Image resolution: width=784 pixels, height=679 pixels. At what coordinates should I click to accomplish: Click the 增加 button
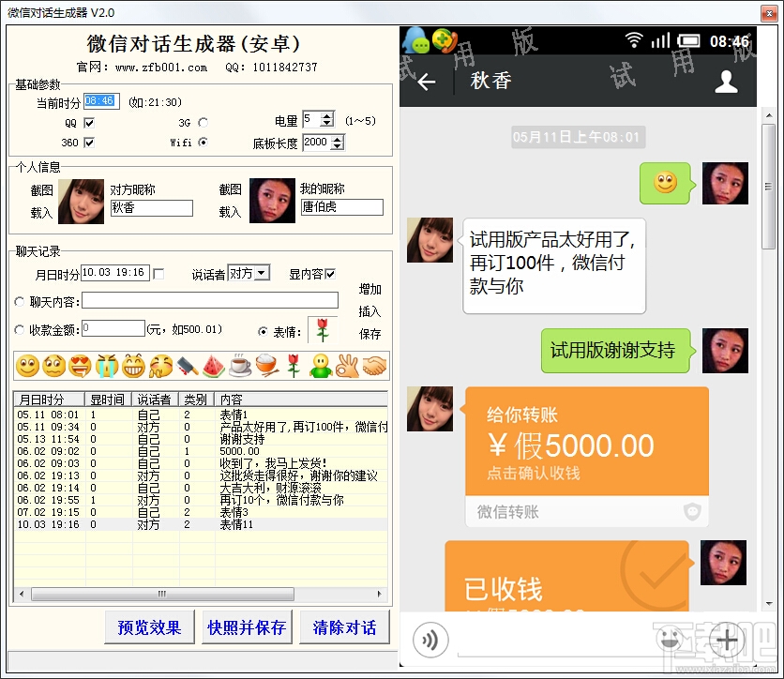click(370, 289)
